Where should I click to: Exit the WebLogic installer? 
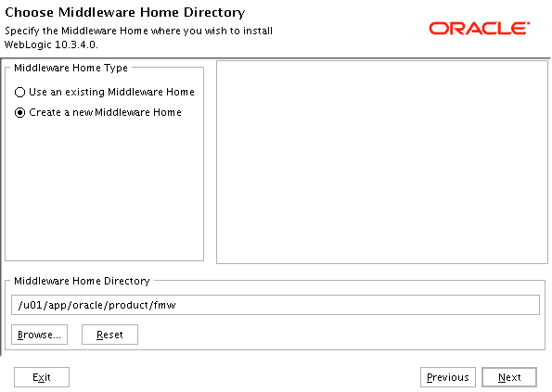tap(42, 377)
